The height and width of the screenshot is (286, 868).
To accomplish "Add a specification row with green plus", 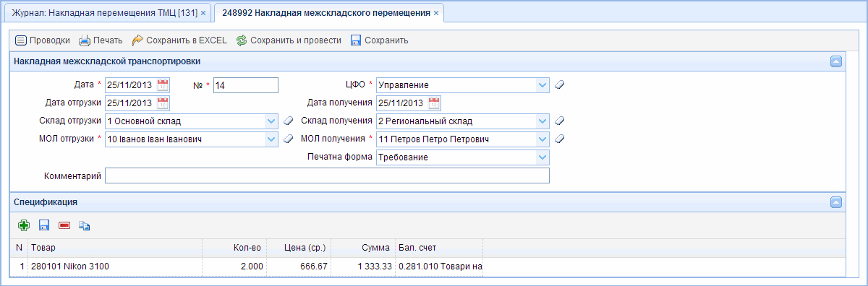I will point(24,225).
